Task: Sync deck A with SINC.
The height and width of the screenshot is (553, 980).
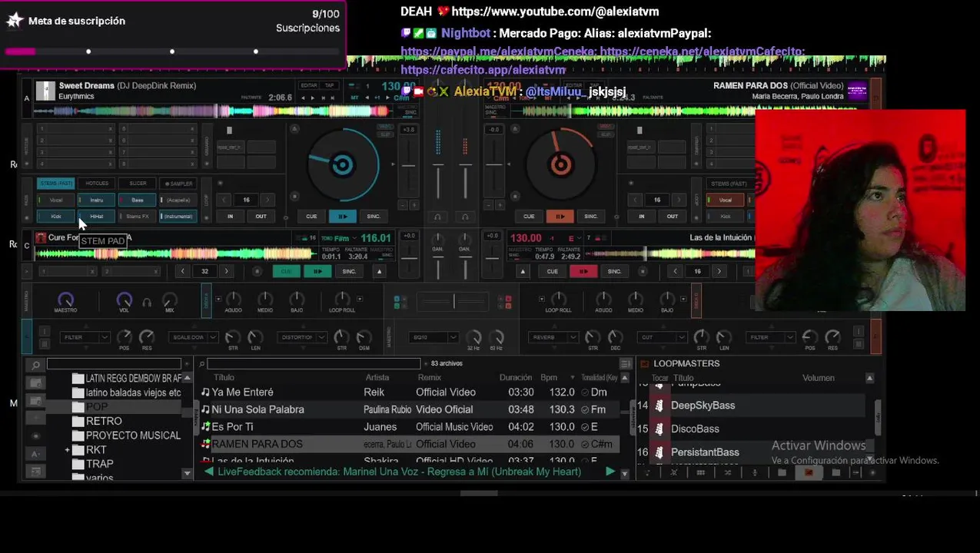Action: [x=374, y=217]
